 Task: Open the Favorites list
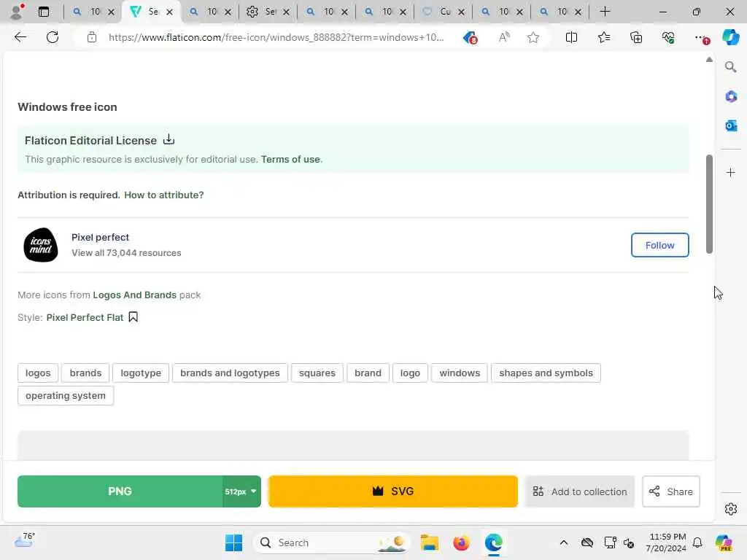coord(603,37)
